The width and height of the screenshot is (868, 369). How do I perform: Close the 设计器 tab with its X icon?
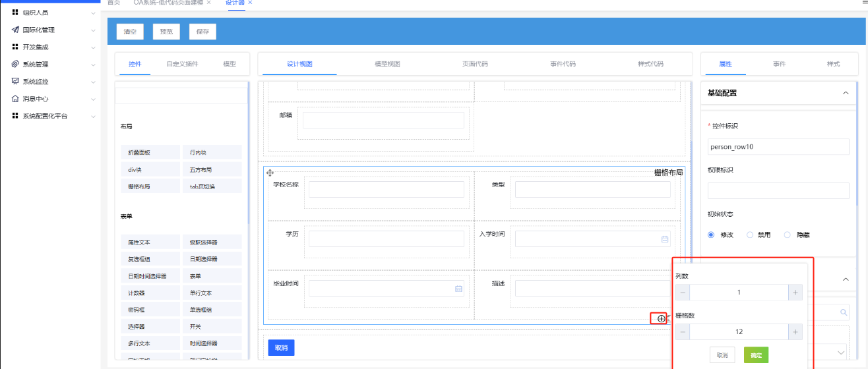[x=251, y=3]
